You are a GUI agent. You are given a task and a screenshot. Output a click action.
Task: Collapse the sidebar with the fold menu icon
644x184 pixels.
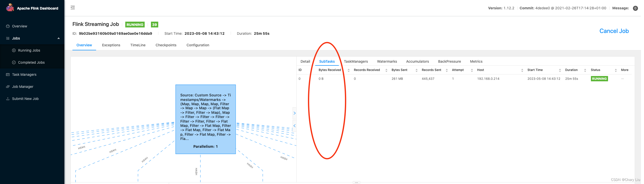[73, 8]
